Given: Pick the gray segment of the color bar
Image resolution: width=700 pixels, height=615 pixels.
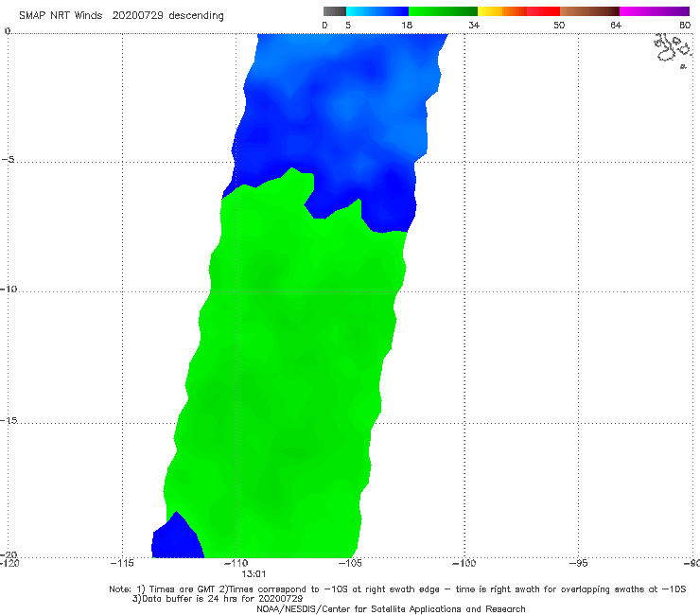Looking at the screenshot, I should [334, 11].
